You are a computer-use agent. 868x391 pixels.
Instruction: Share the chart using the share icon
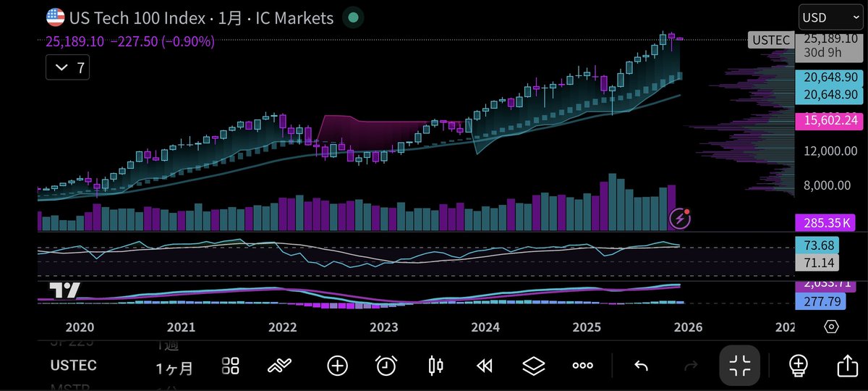click(846, 366)
